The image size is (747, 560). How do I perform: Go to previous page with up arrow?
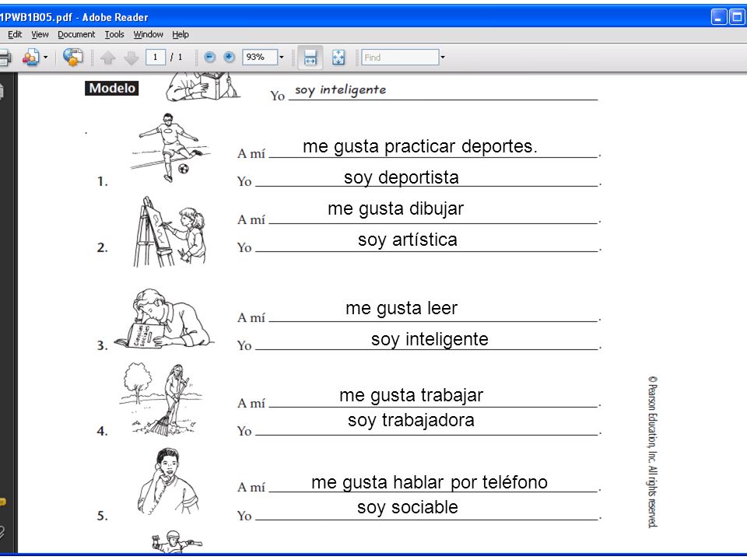click(108, 58)
